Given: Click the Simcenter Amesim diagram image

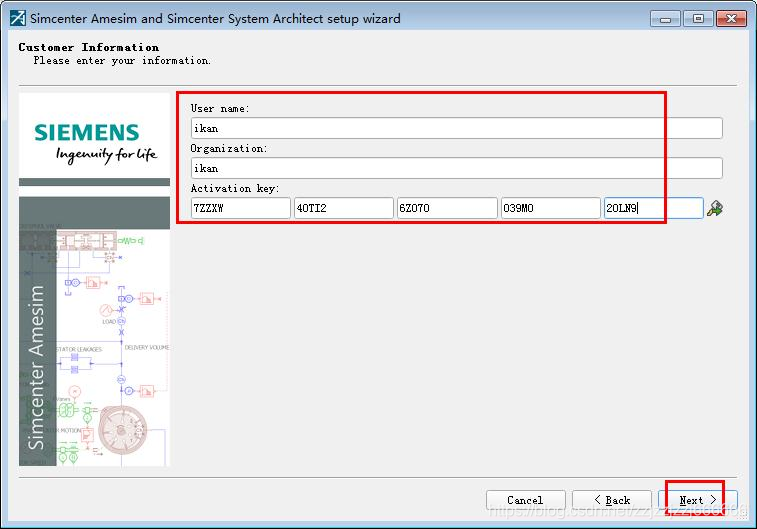Looking at the screenshot, I should click(x=94, y=331).
